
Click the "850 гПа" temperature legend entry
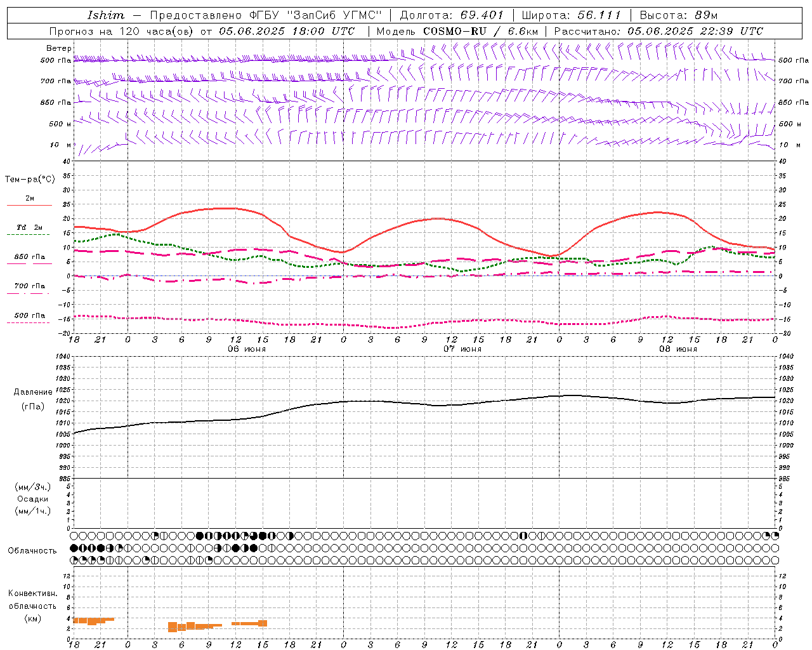click(x=29, y=258)
